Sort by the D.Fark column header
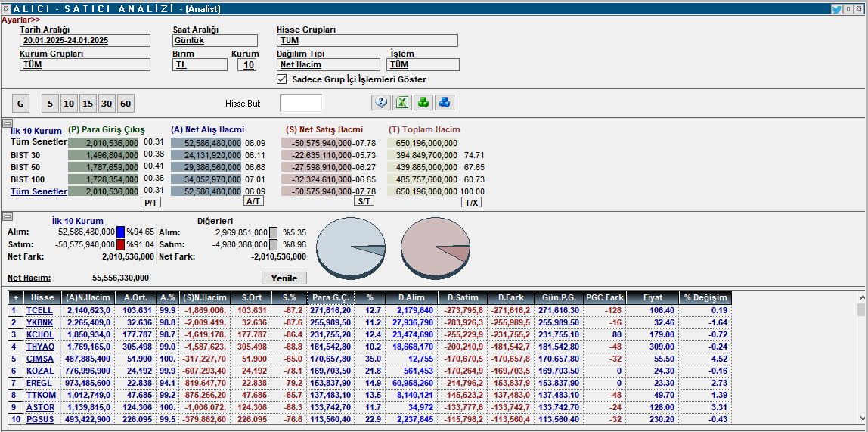This screenshot has width=868, height=432. (511, 297)
